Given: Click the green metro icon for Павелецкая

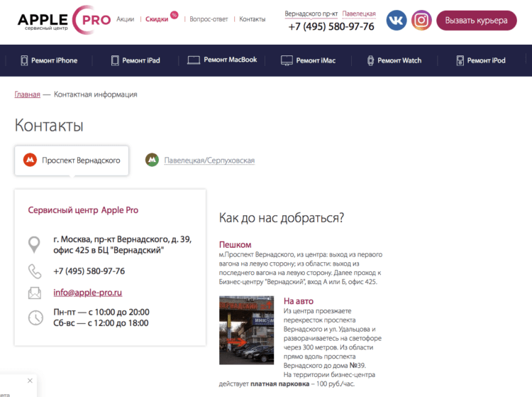Looking at the screenshot, I should tap(152, 160).
